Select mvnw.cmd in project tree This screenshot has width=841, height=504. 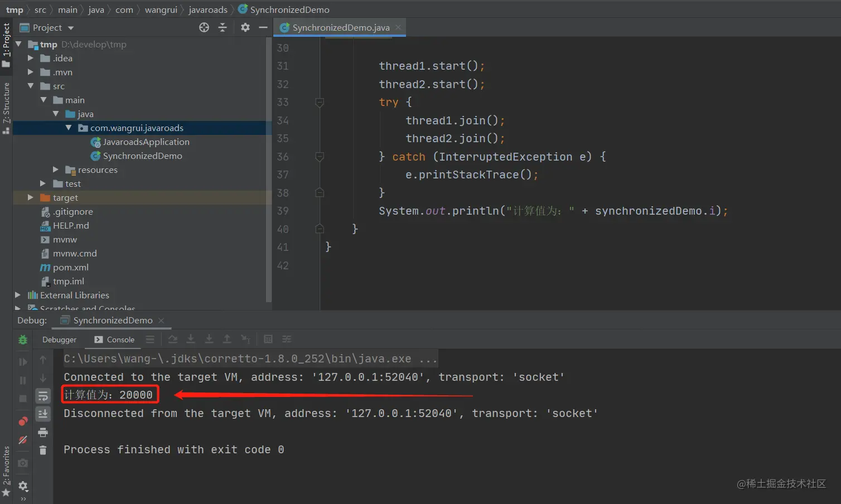tap(69, 253)
